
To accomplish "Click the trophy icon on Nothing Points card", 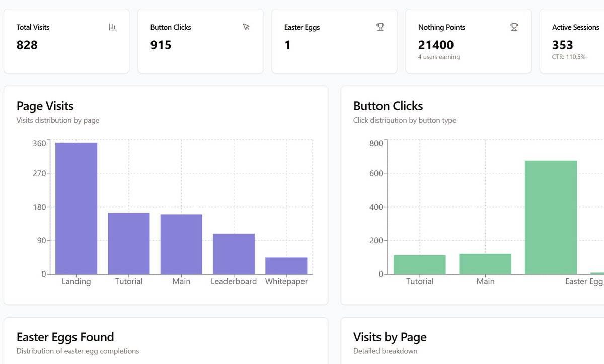I will click(x=514, y=27).
